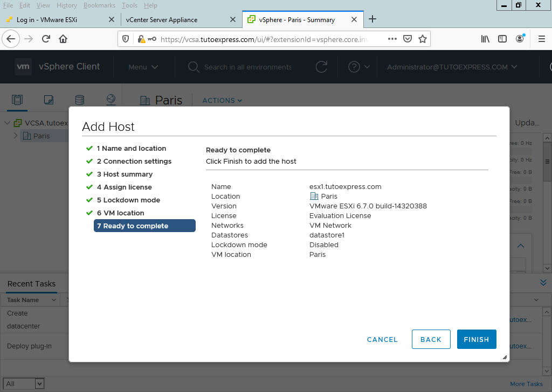Go to the Firefox home page icon

pos(63,39)
